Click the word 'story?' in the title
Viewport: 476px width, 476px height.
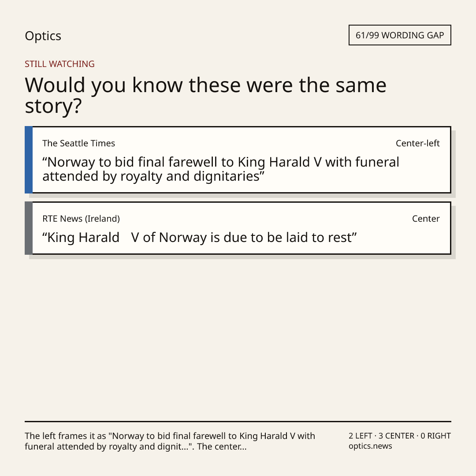pyautogui.click(x=53, y=106)
